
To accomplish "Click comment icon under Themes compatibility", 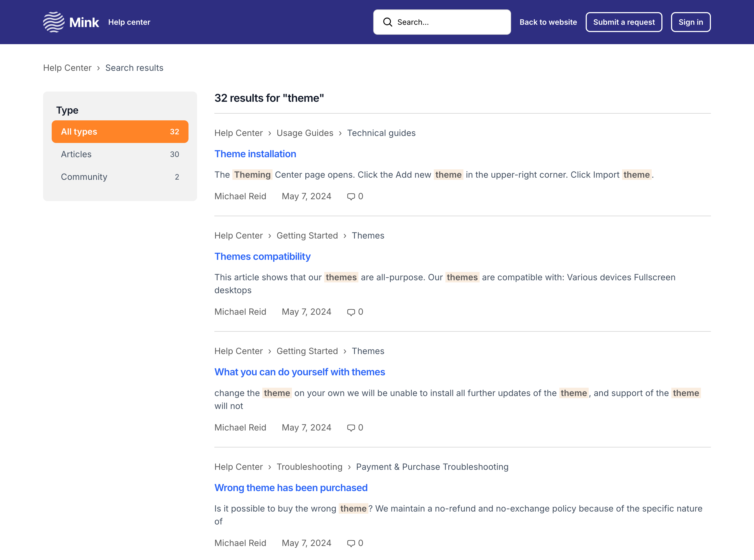I will 351,312.
